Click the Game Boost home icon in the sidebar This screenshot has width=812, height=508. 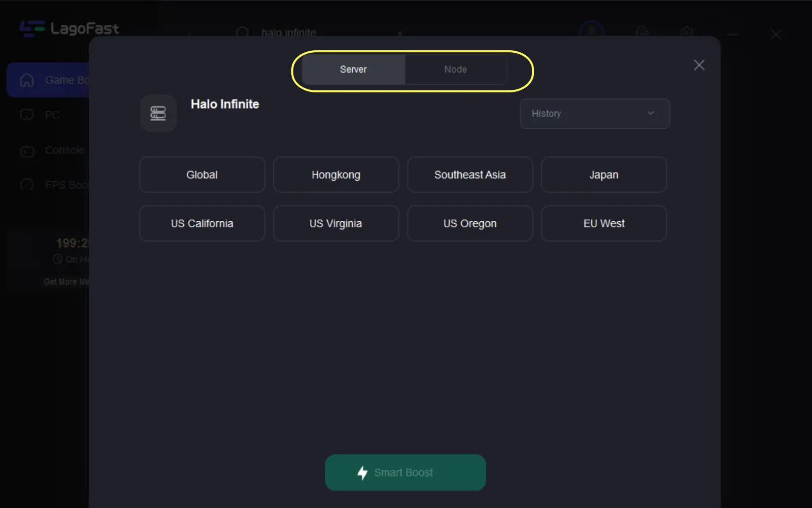pos(27,80)
